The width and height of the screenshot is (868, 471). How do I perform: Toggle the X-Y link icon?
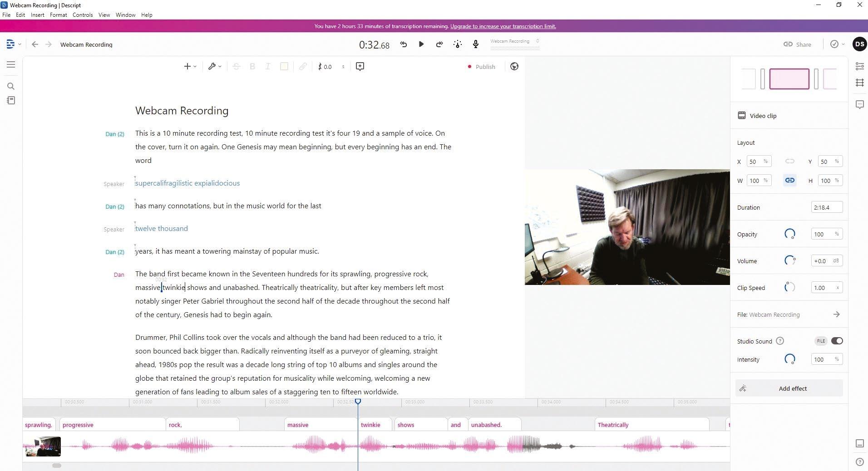tap(790, 161)
